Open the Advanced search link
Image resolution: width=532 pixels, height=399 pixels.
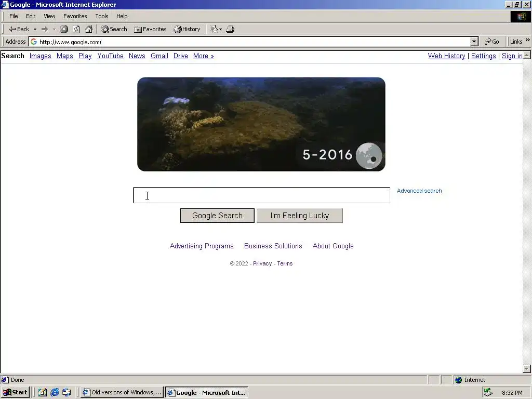pos(419,191)
